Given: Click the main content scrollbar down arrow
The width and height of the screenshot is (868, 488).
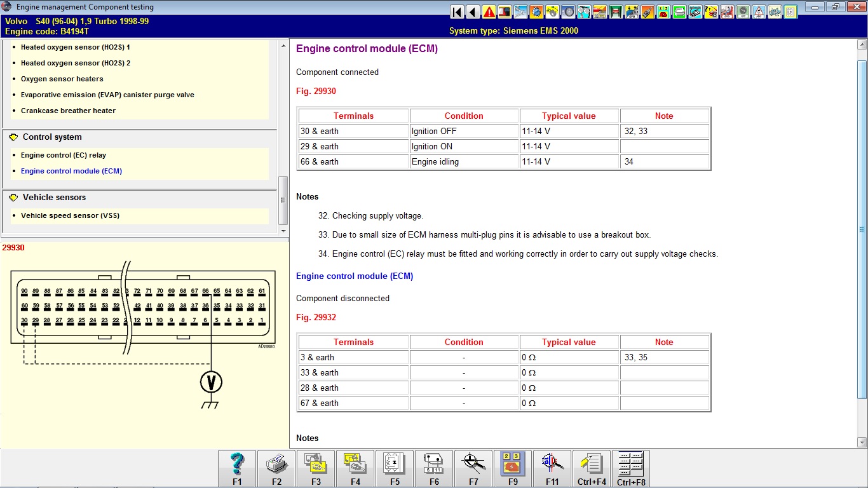Looking at the screenshot, I should [x=862, y=442].
